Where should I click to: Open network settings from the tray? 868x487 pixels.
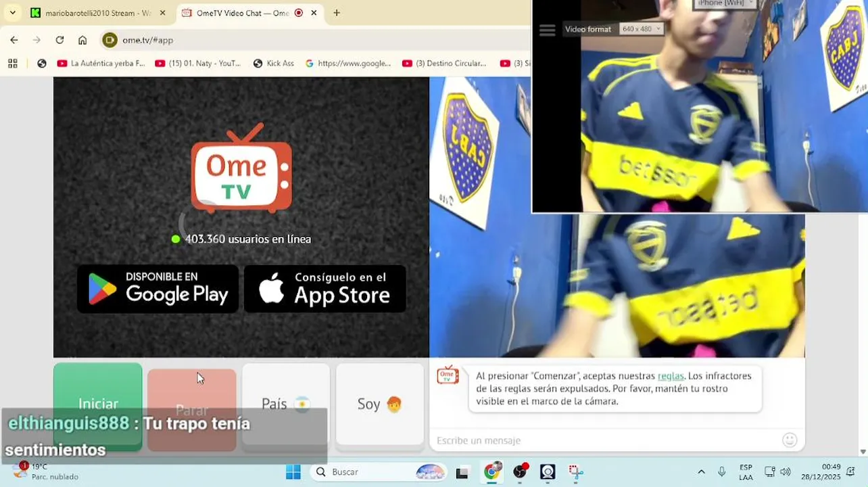[769, 471]
